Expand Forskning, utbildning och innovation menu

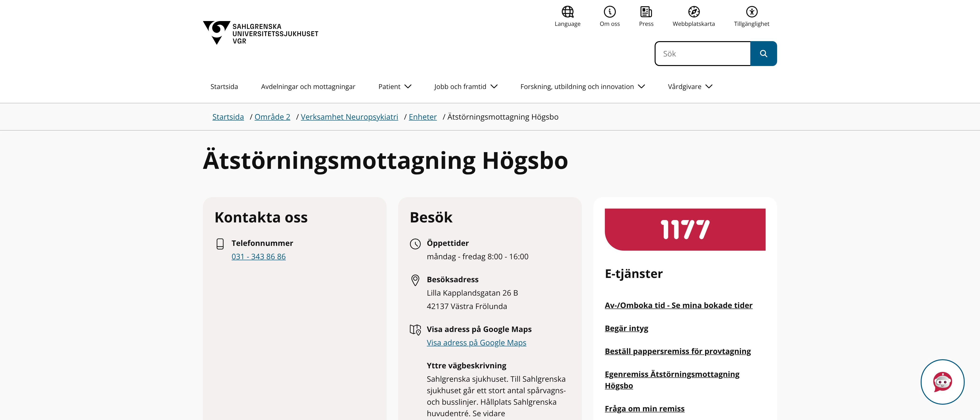[582, 87]
